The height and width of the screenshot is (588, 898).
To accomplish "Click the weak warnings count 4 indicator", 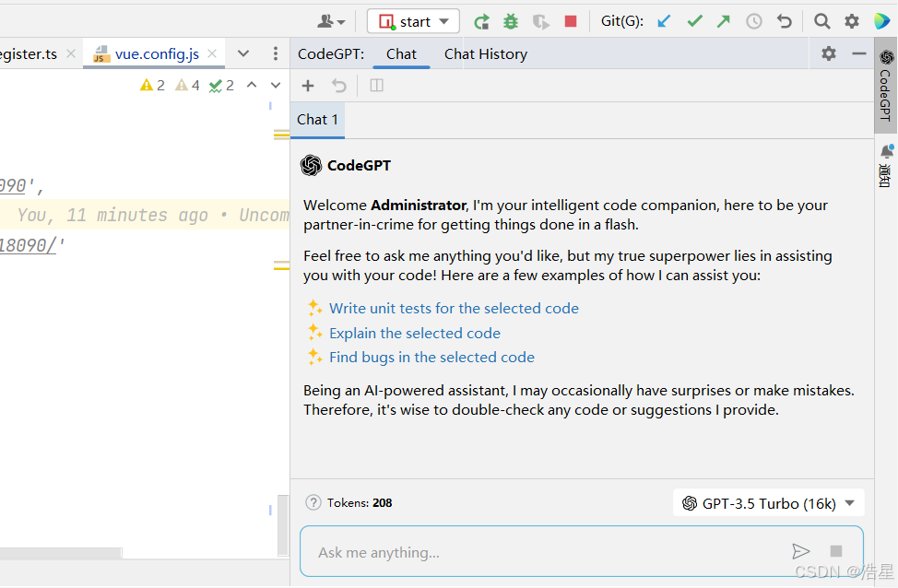I will coord(187,86).
